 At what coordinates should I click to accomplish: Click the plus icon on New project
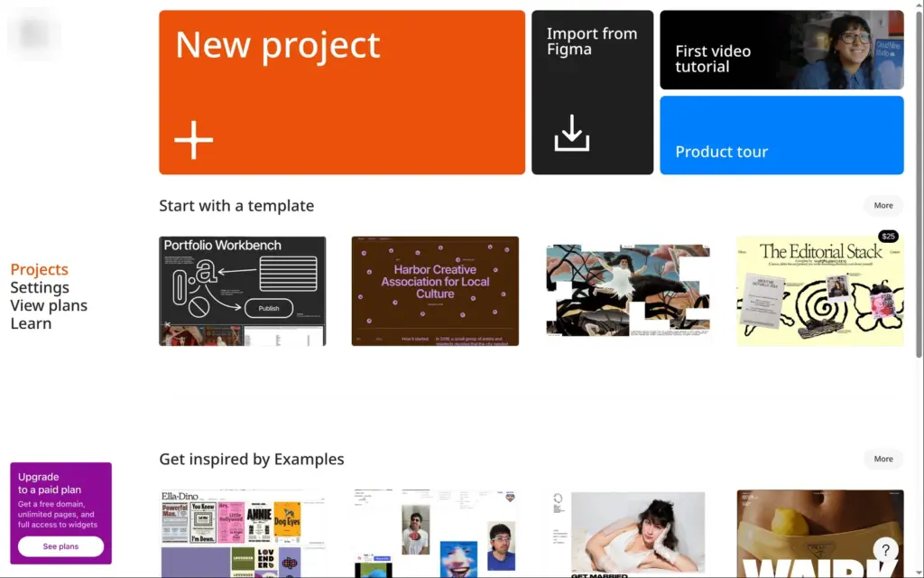[x=193, y=140]
